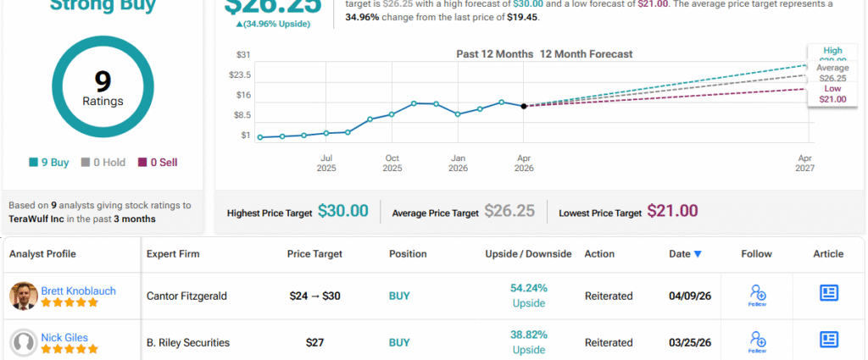
Task: Click the Oct 2025 chart data point
Action: click(x=392, y=114)
